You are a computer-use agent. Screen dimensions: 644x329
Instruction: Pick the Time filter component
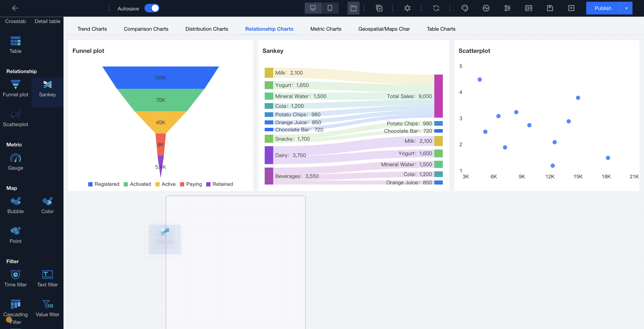tap(16, 278)
